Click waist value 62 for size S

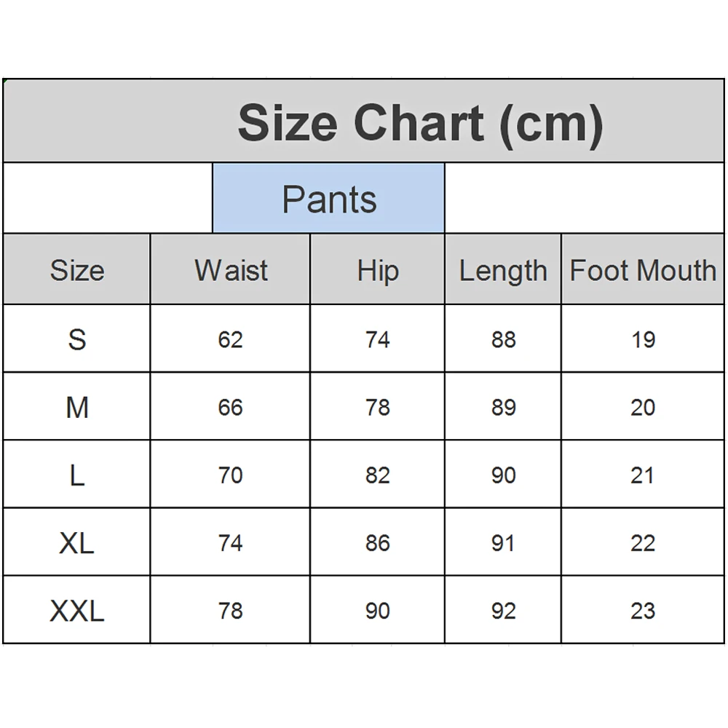point(231,339)
